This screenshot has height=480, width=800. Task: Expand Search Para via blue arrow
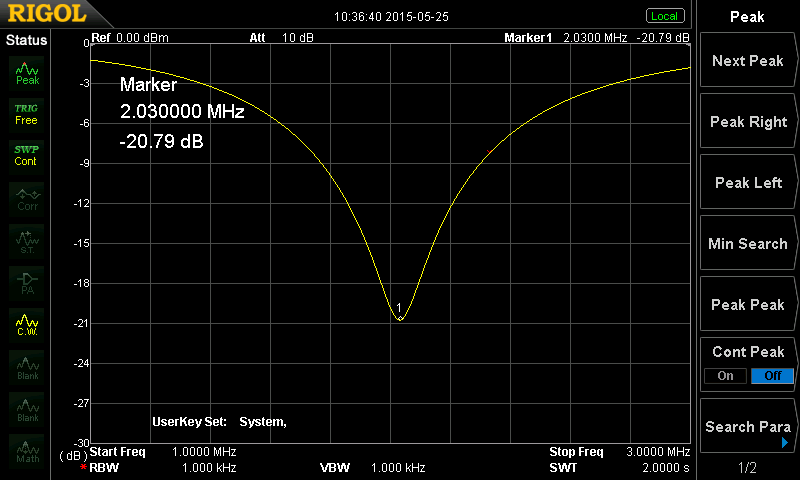click(785, 442)
